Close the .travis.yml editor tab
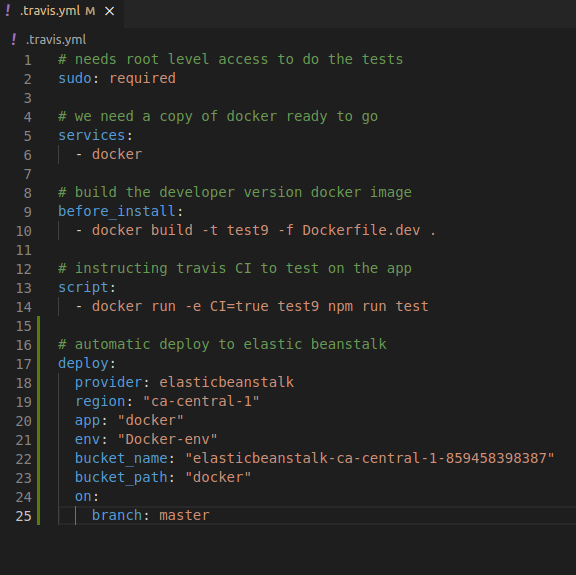 coord(109,11)
